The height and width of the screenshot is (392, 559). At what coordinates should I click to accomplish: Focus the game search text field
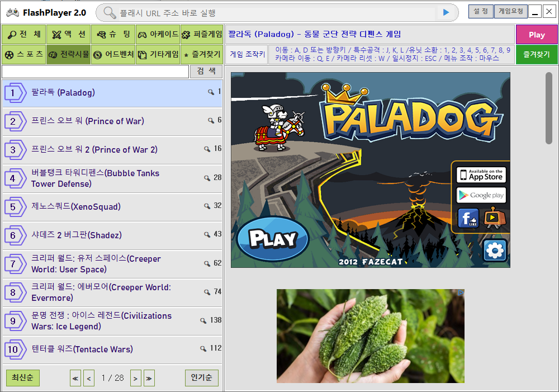(x=95, y=72)
